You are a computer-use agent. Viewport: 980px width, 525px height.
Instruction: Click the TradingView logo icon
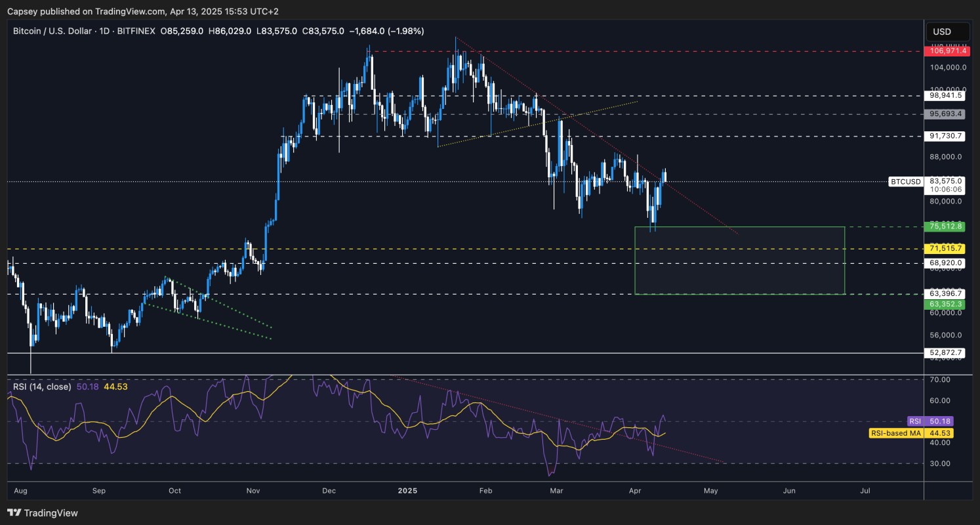(15, 513)
